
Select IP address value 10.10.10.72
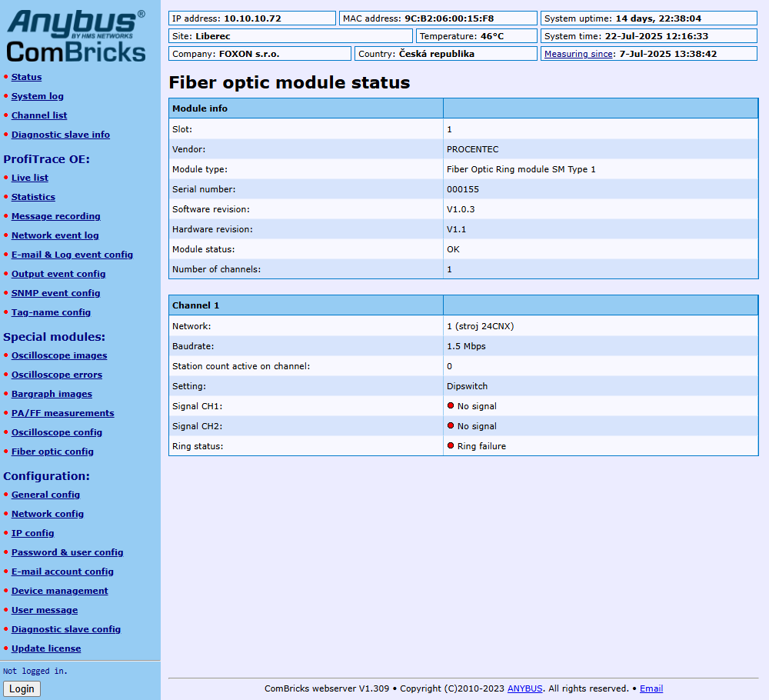point(252,18)
